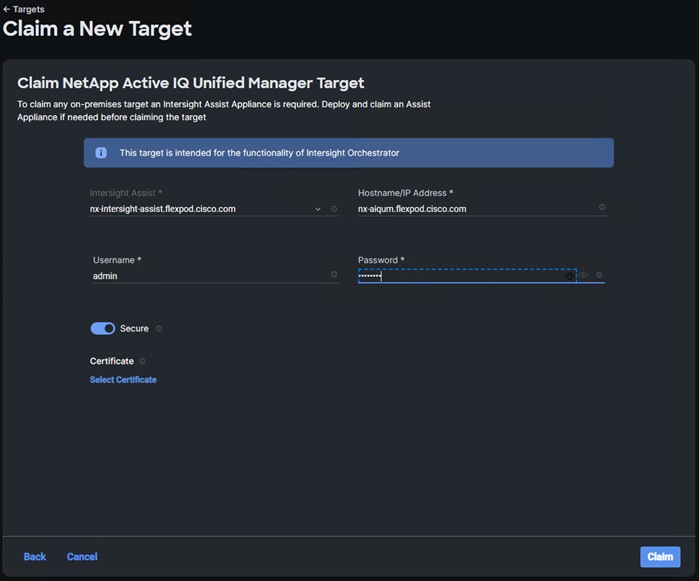Viewport: 699px width, 581px height.
Task: Disable the Secure toggle switch
Action: (x=102, y=328)
